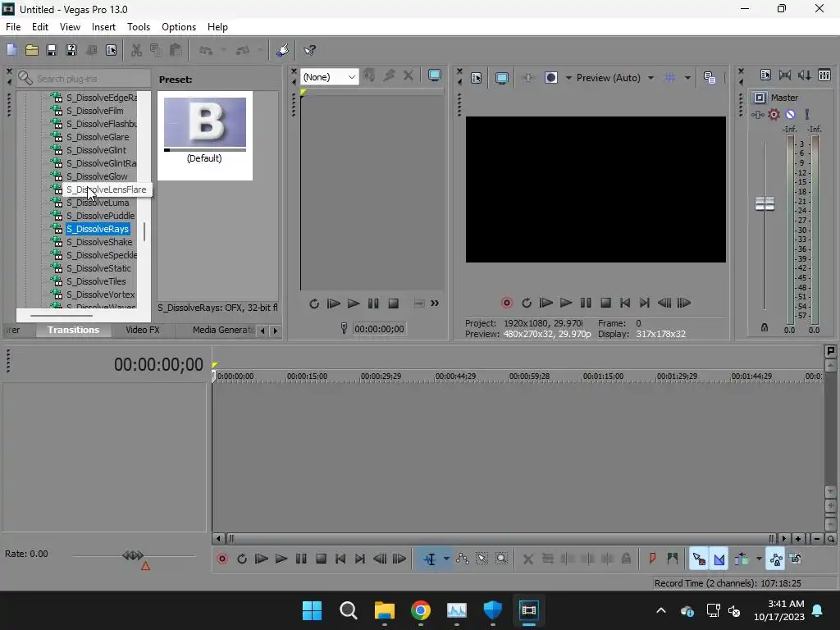Open the redo history dropdown arrow
Image resolution: width=840 pixels, height=630 pixels.
[260, 50]
